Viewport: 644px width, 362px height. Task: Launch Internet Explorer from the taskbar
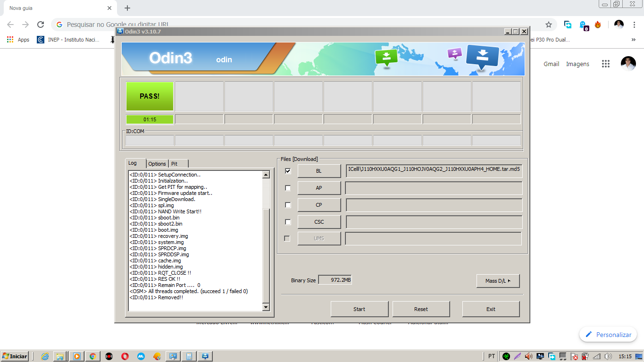[x=45, y=356]
